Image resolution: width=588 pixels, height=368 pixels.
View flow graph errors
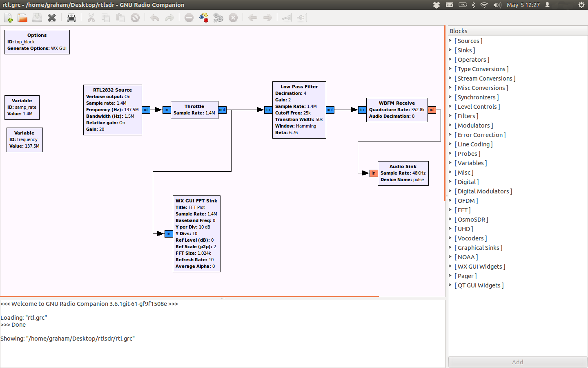tap(189, 18)
